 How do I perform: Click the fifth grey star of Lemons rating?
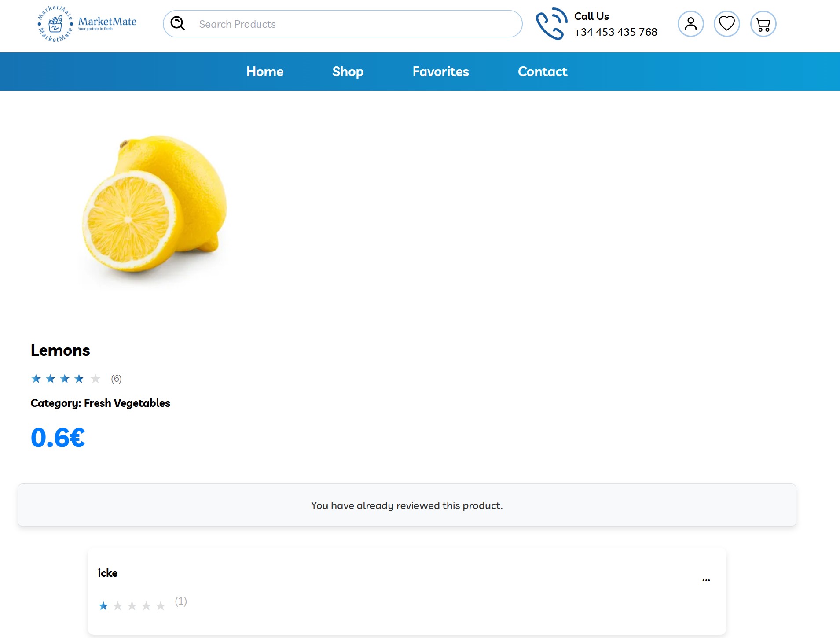95,379
